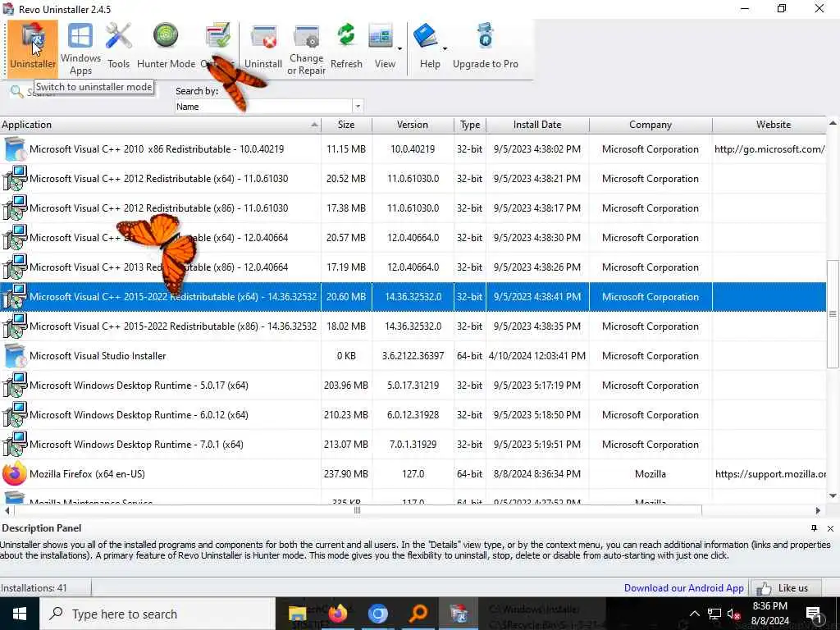Click taskbar Type here to search box
The height and width of the screenshot is (630, 840).
[x=157, y=614]
